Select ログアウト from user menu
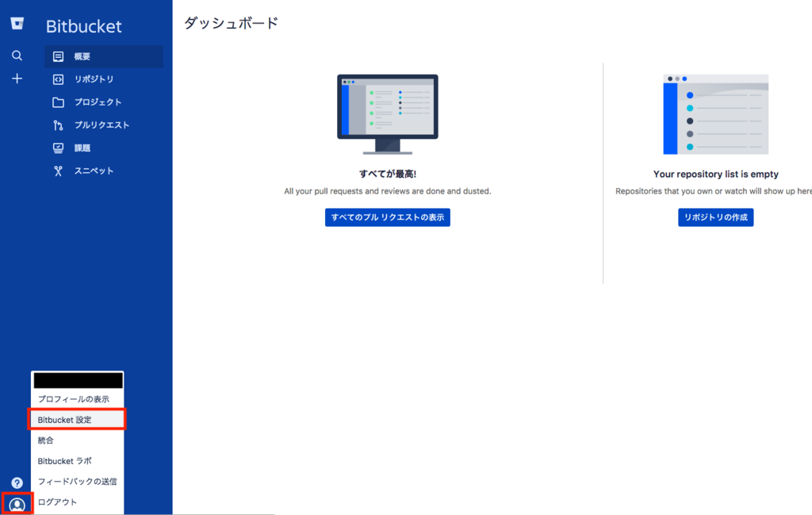This screenshot has width=812, height=515. point(77,502)
